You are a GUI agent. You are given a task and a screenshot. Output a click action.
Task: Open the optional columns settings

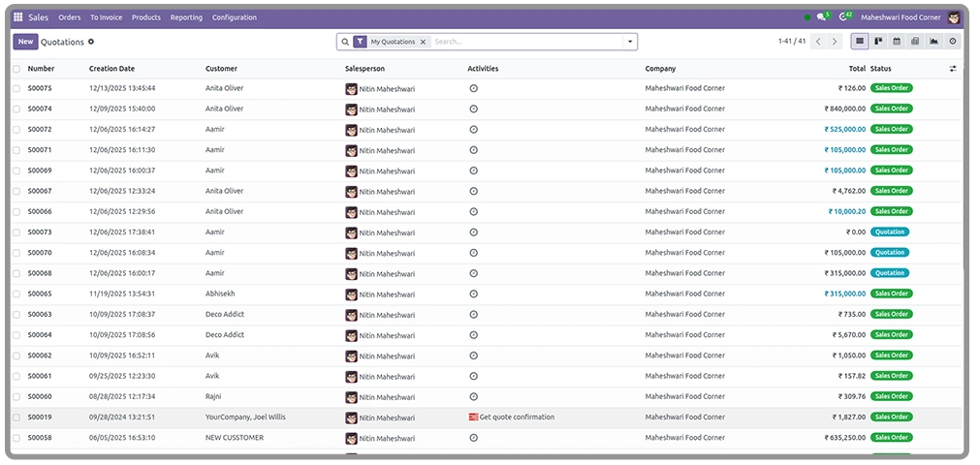point(952,69)
